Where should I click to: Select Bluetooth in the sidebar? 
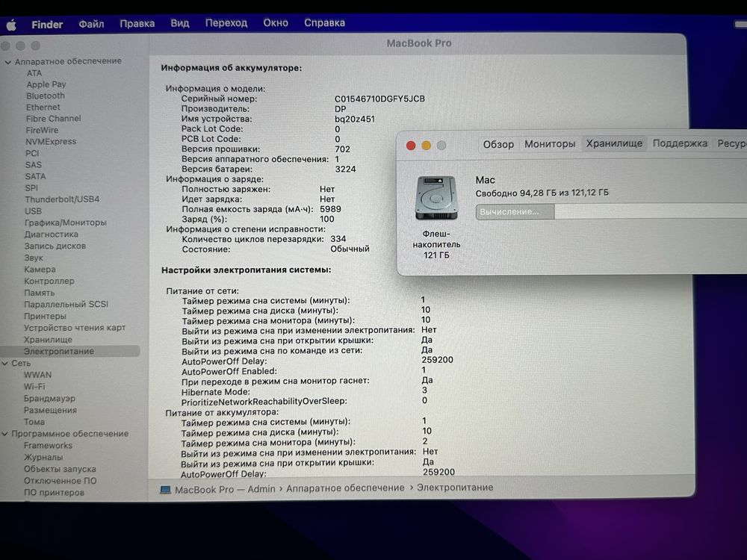click(x=46, y=96)
